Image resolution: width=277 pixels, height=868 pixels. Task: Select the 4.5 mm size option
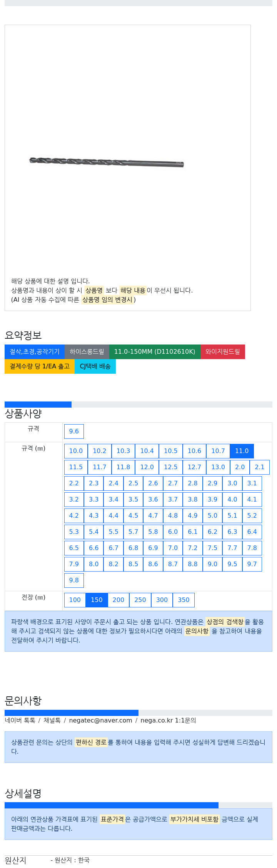(133, 515)
